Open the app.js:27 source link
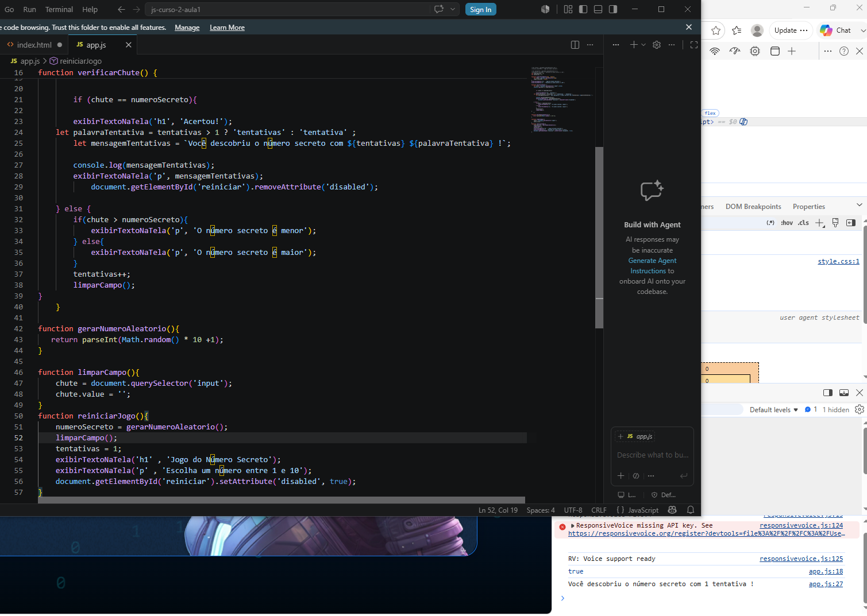 826,584
